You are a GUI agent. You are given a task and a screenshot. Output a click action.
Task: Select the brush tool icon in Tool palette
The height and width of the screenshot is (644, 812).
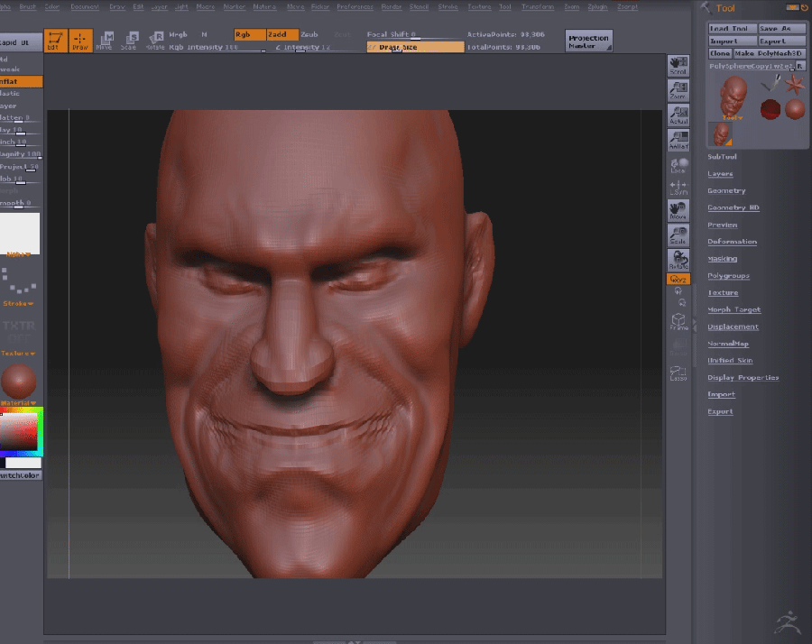(771, 83)
